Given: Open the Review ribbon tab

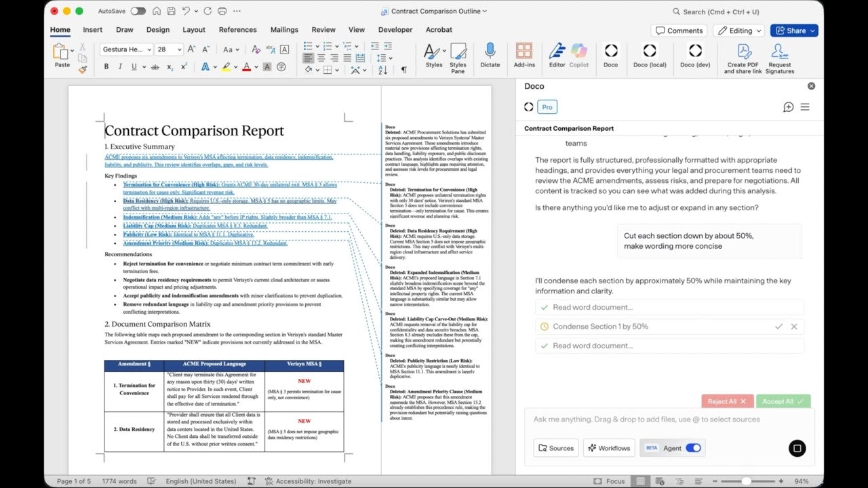Looking at the screenshot, I should (x=323, y=30).
